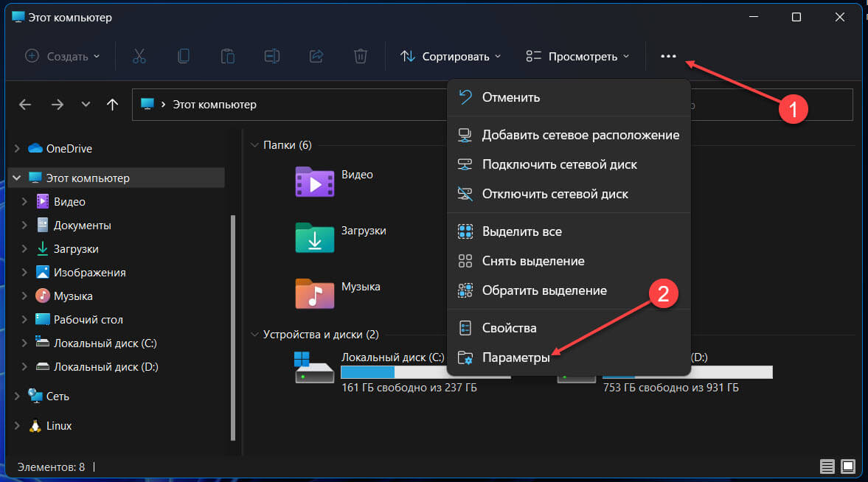Viewport: 868px width, 482px height.
Task: Choose Снять выделение from menu
Action: (x=569, y=261)
